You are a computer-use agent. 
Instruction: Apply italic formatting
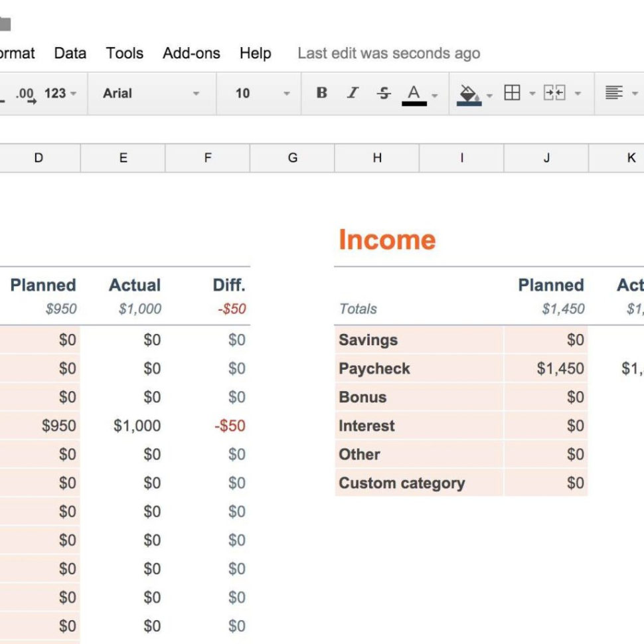(x=352, y=93)
